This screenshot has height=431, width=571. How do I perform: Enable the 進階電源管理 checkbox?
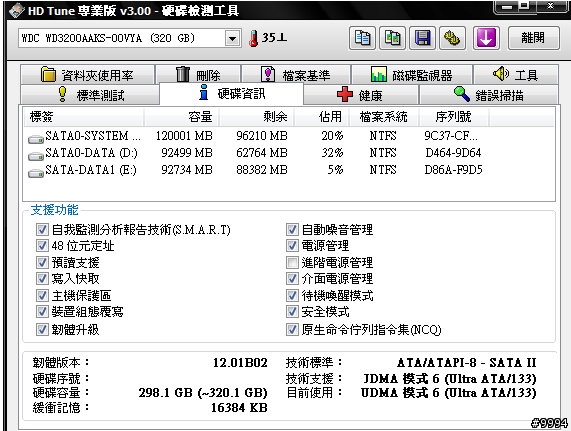pyautogui.click(x=292, y=262)
